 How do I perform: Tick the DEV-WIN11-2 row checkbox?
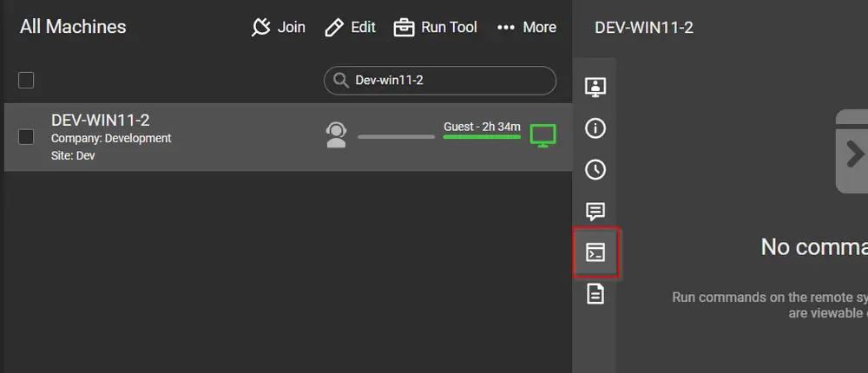tap(26, 137)
